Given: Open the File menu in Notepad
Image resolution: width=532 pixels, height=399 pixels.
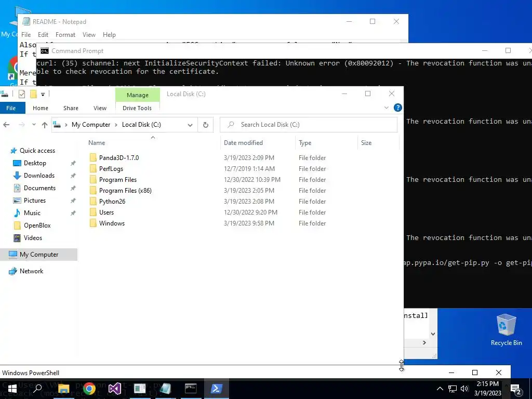Looking at the screenshot, I should point(26,35).
